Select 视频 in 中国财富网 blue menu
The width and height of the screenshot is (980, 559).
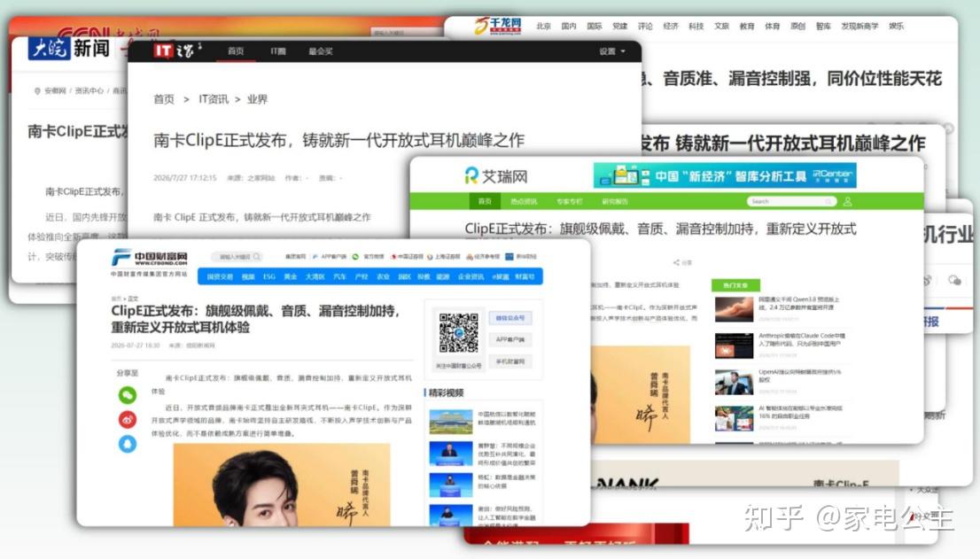coord(248,276)
